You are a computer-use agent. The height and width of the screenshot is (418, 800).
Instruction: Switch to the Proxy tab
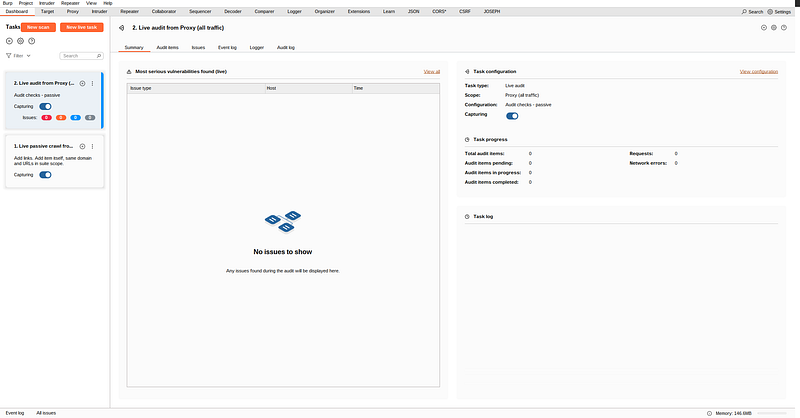click(73, 11)
